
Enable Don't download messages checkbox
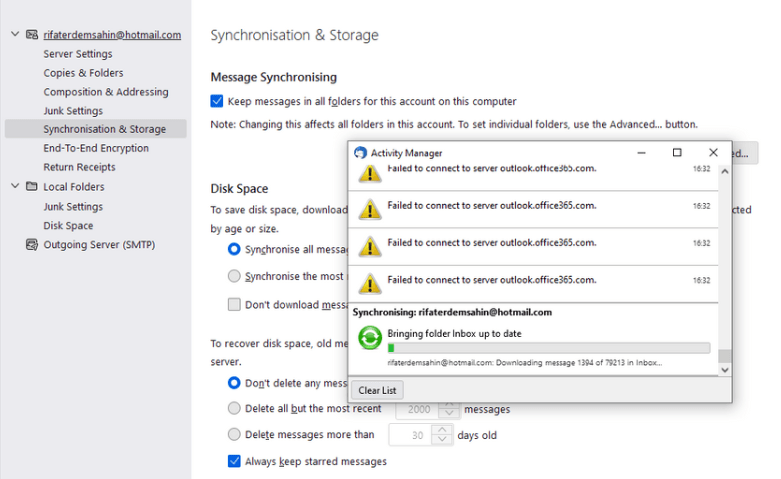(x=234, y=304)
